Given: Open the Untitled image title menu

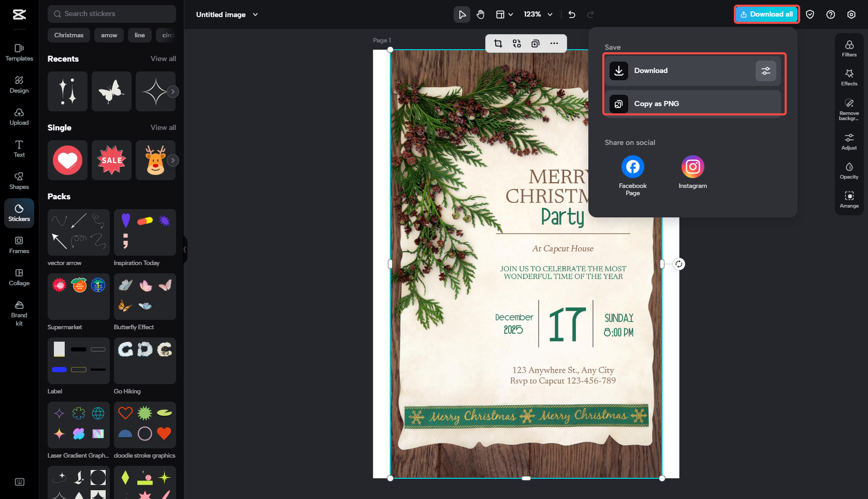Looking at the screenshot, I should pos(227,14).
